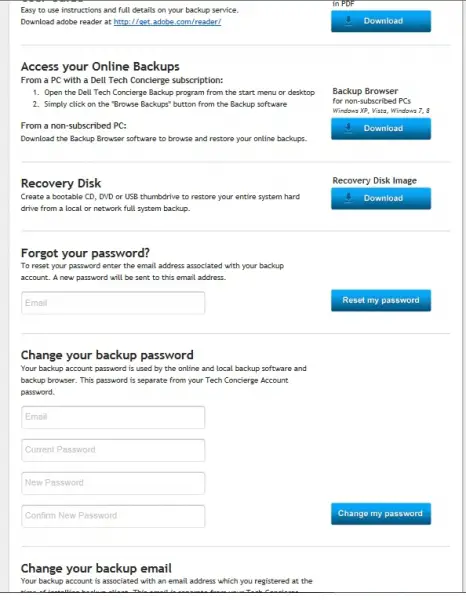The image size is (466, 600).
Task: Click the download arrow icon for the PDF user guide
Action: [x=348, y=21]
